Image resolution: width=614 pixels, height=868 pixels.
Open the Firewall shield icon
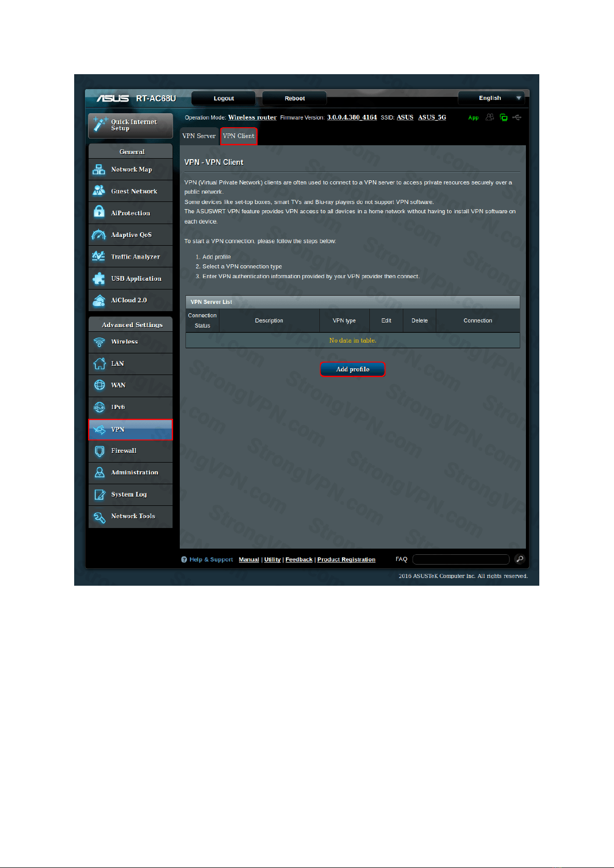99,451
